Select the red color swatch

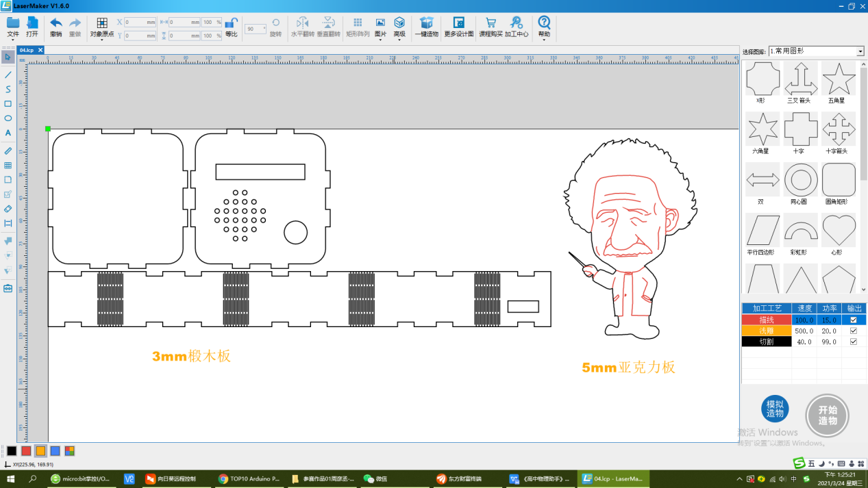click(26, 451)
